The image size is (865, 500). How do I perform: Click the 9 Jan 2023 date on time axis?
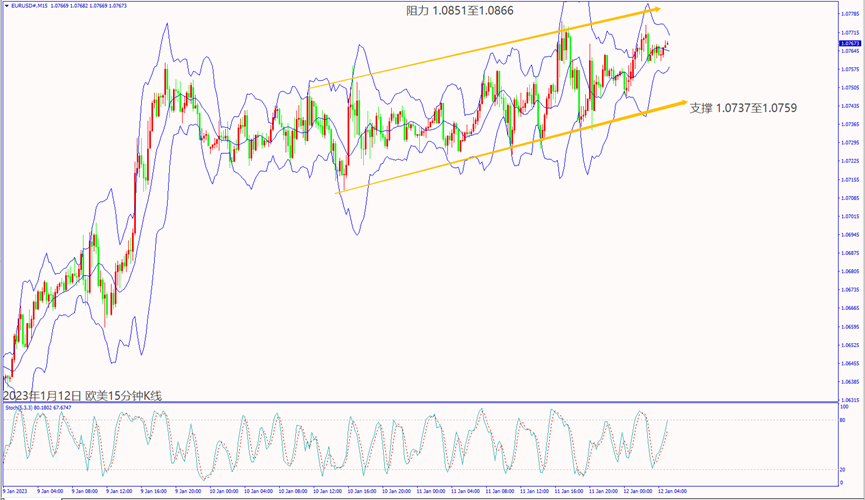tap(16, 491)
